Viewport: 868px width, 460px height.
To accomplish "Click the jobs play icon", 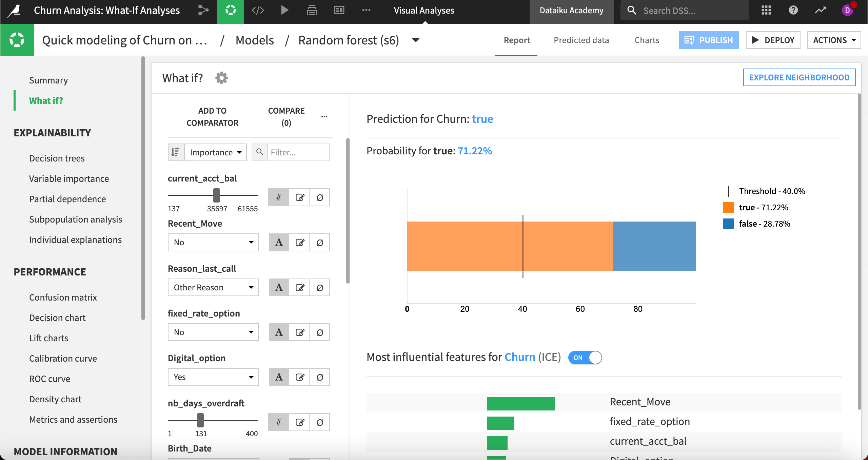I will point(285,10).
